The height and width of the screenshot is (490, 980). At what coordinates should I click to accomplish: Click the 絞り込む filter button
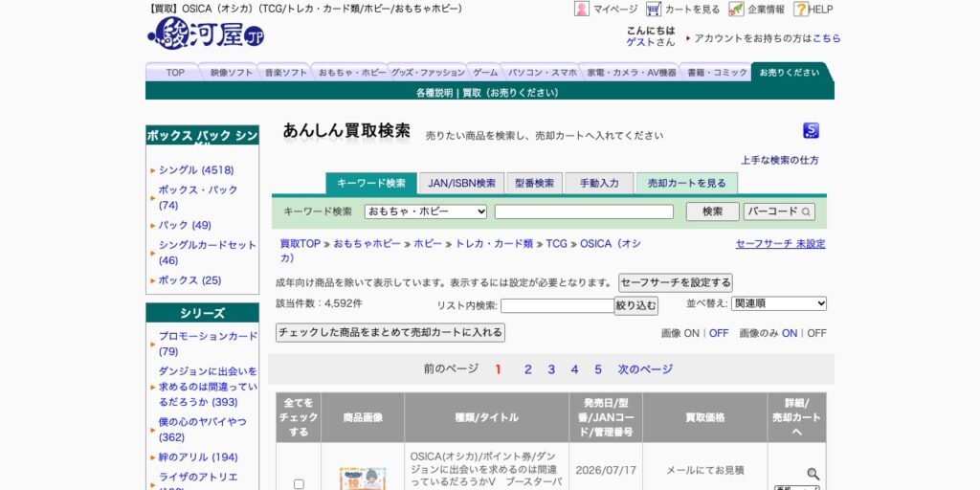click(636, 306)
